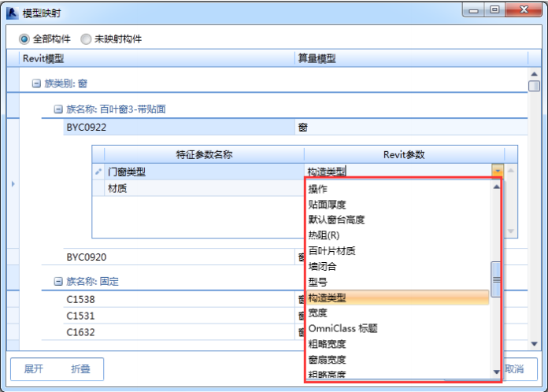Screen dimensions: 548x392
Task: Click the 窗 cell beside BYC0922
Action: [x=411, y=128]
